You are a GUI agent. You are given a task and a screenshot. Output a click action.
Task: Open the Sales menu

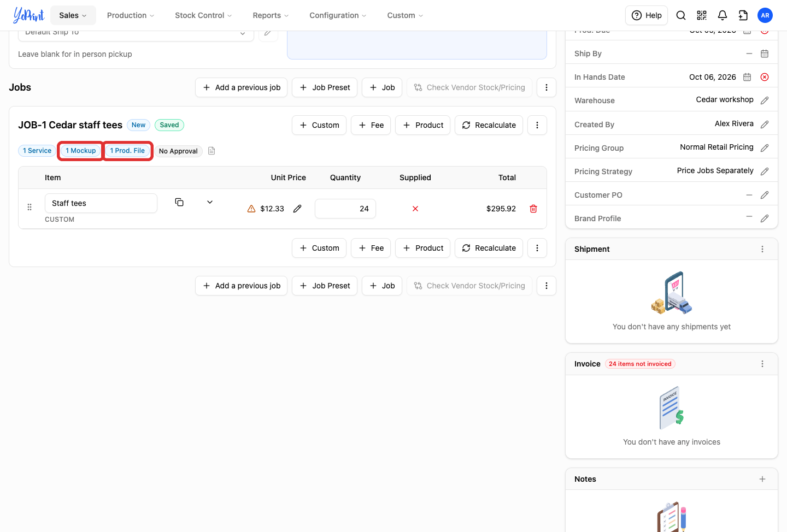click(73, 15)
